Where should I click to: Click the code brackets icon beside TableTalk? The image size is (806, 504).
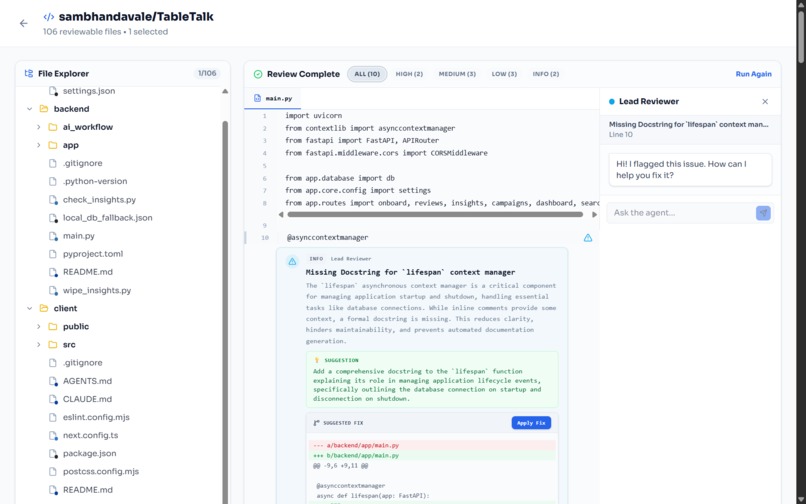pyautogui.click(x=49, y=17)
